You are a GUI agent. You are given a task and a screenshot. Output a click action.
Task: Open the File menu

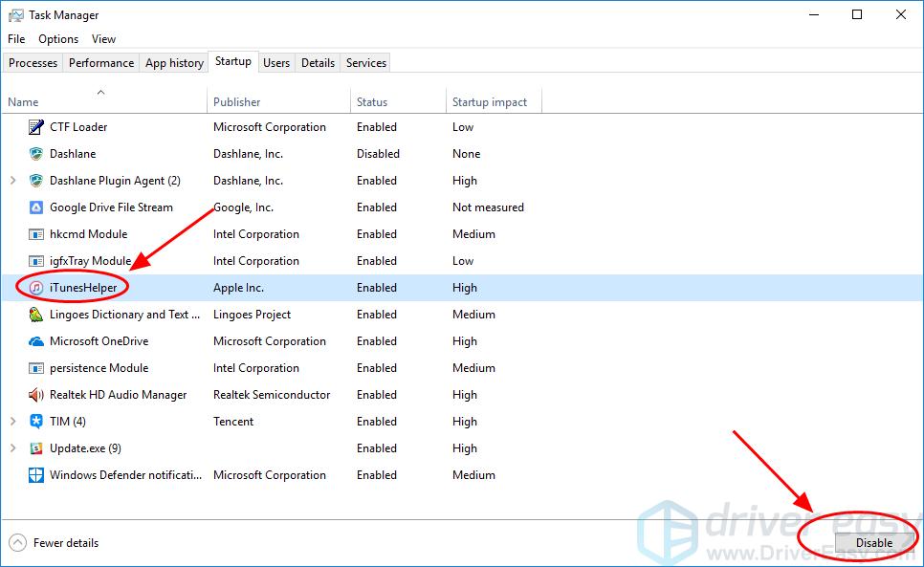coord(16,39)
